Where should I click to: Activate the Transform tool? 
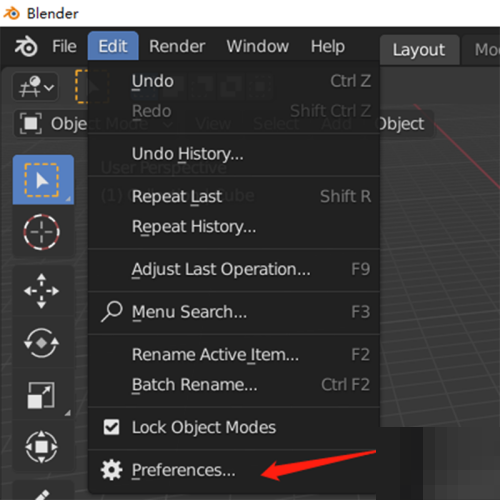click(42, 447)
